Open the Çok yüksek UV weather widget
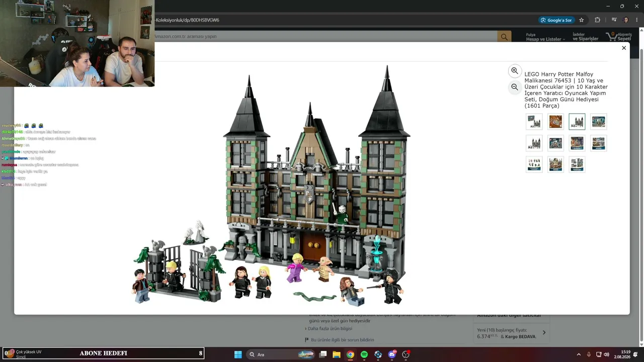The width and height of the screenshot is (644, 362). click(x=23, y=354)
